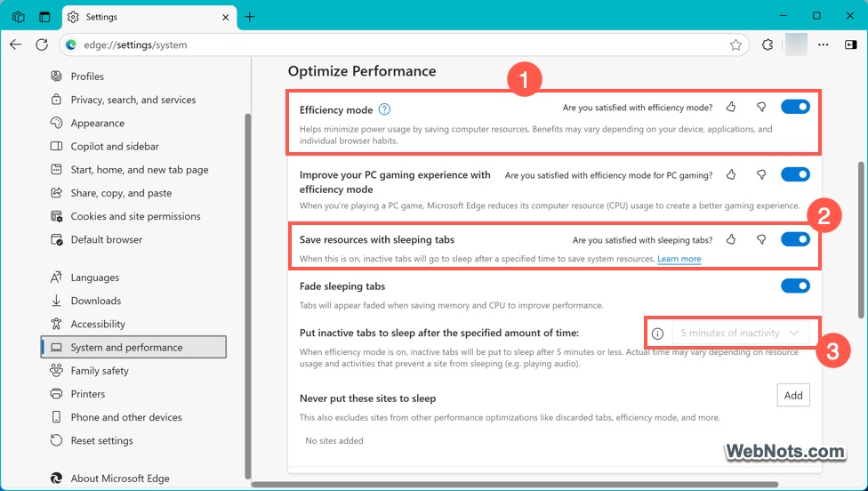Open the Extensions puzzle icon
The image size is (868, 491).
click(x=768, y=44)
